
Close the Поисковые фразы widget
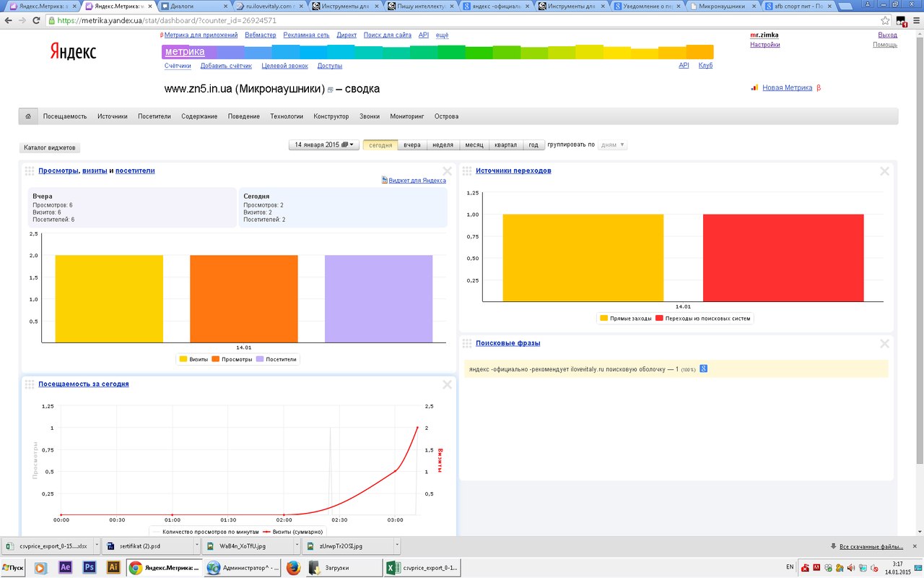[884, 344]
